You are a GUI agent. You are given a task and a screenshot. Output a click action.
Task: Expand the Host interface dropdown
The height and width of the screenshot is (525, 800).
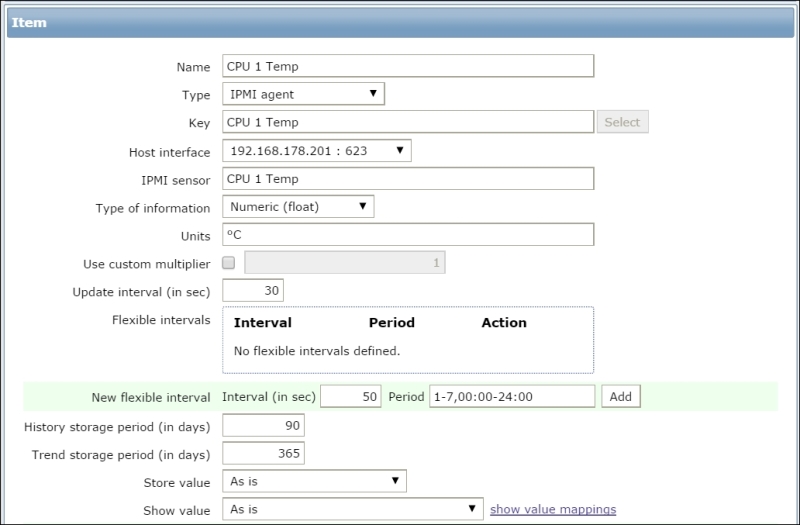click(316, 151)
